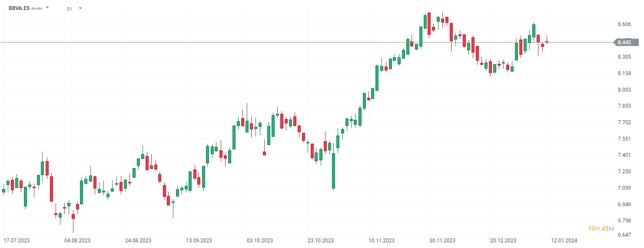The image size is (644, 248).
Task: Click the 7.401 price axis label
Action: [x=624, y=155]
